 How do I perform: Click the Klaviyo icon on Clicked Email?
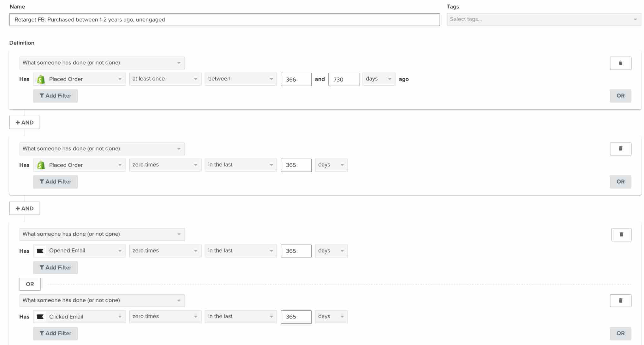click(40, 317)
